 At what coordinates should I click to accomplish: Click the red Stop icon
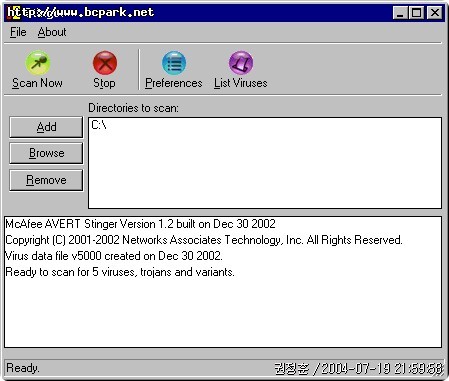pyautogui.click(x=105, y=63)
